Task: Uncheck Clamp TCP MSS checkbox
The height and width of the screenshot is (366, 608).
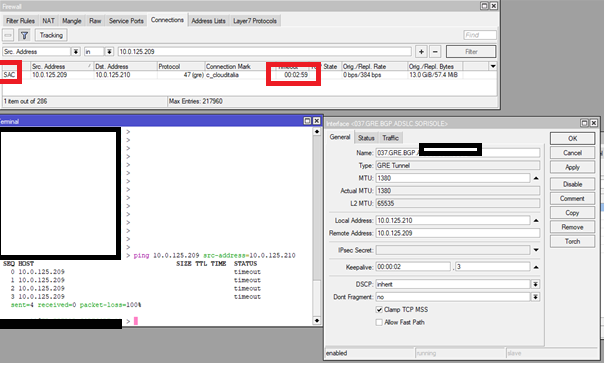Action: tap(379, 309)
